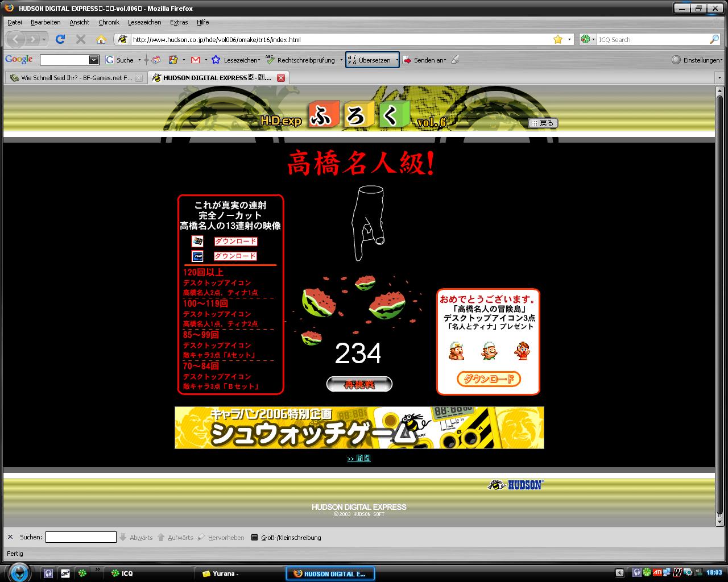Click the Windows Media ダウンロード link
728x582 pixels.
(x=235, y=241)
